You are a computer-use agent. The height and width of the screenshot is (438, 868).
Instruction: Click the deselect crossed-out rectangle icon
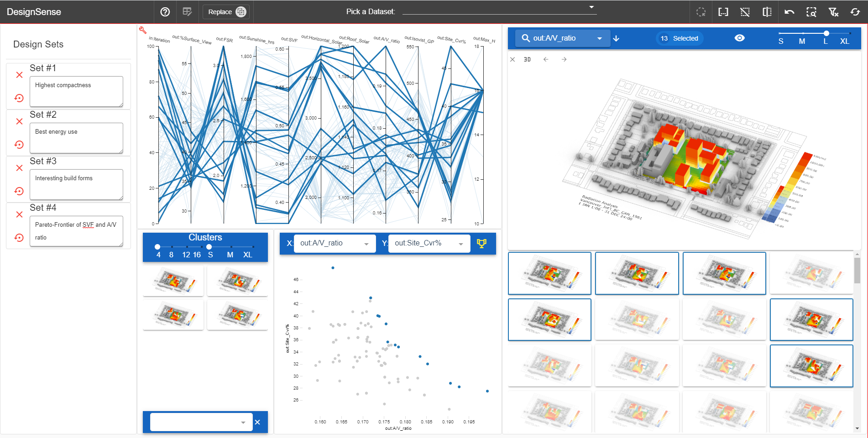click(x=745, y=12)
